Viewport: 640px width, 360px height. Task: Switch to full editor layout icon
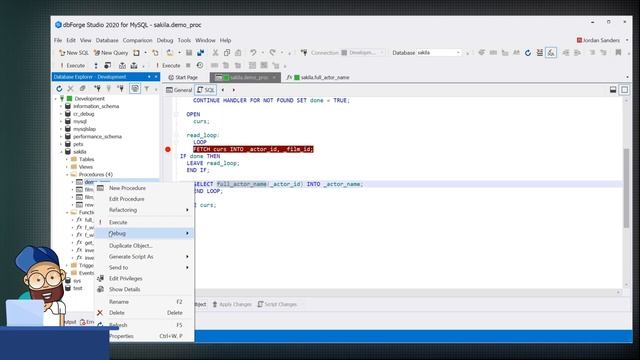(x=624, y=90)
